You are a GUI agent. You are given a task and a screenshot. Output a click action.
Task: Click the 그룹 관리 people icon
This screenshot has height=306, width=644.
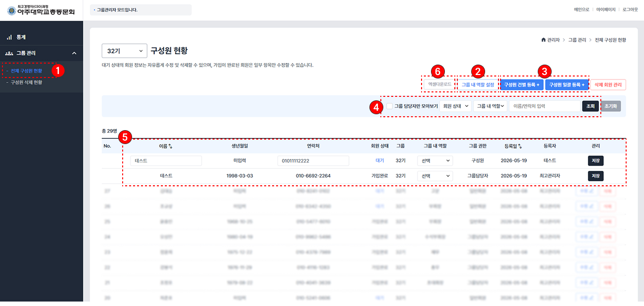click(x=9, y=53)
